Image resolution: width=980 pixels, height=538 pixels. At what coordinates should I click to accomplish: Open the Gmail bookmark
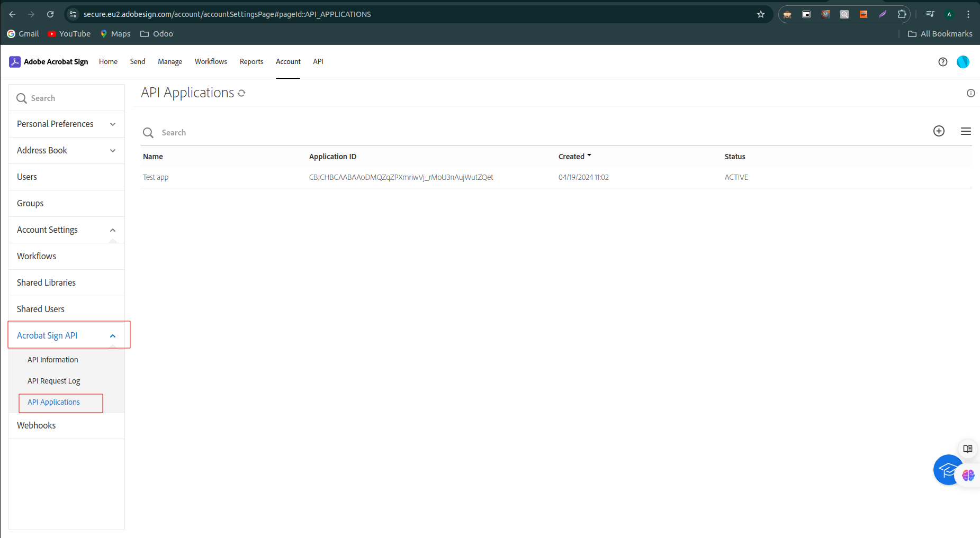[x=23, y=34]
